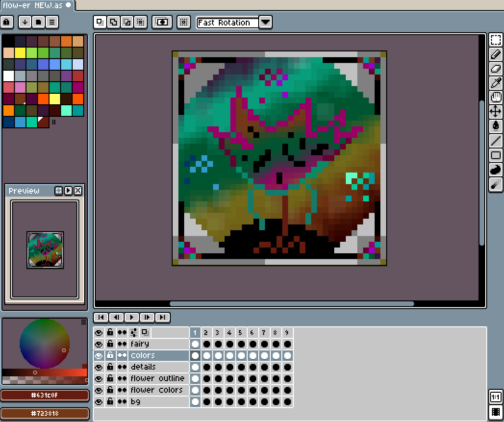Go to previous frame
This screenshot has width=504, height=422.
pos(116,317)
